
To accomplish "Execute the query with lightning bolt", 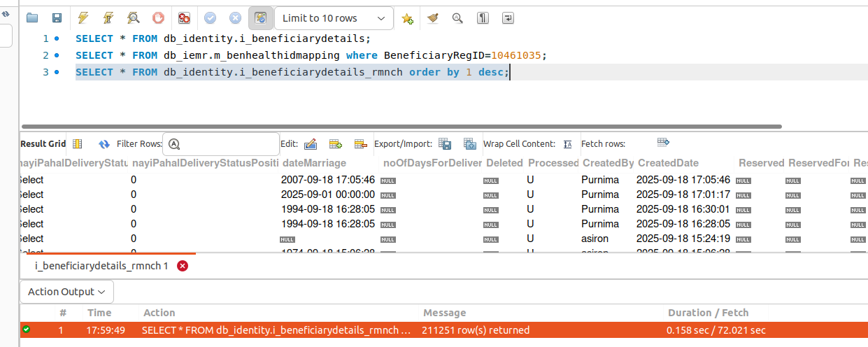I will click(83, 18).
